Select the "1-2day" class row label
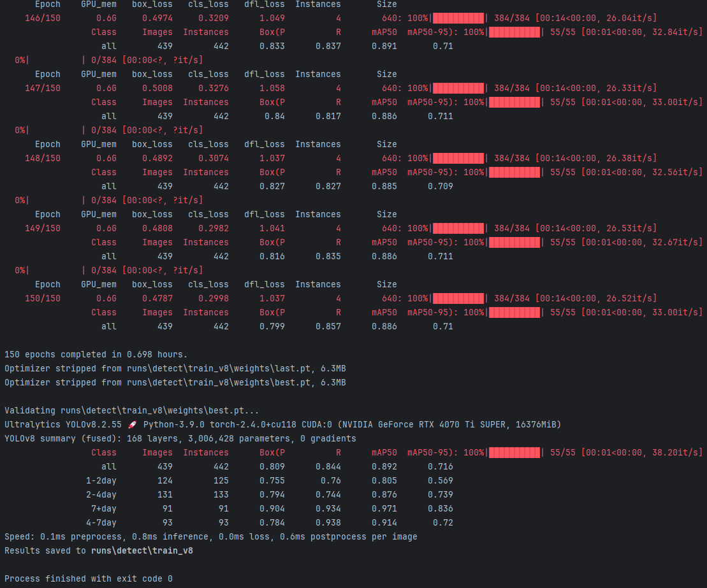The image size is (707, 588). [x=101, y=481]
